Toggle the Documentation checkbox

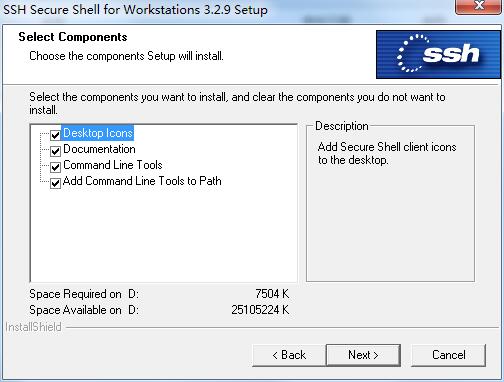[55, 151]
